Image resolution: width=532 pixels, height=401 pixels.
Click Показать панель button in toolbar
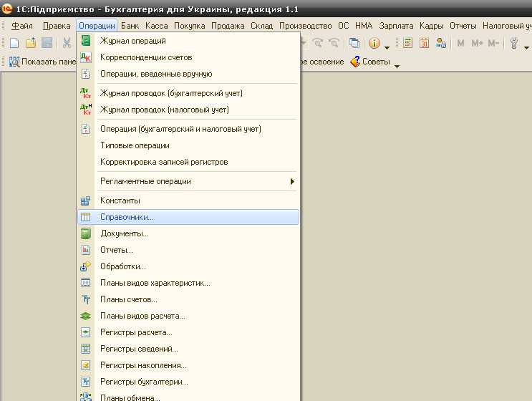click(x=39, y=62)
